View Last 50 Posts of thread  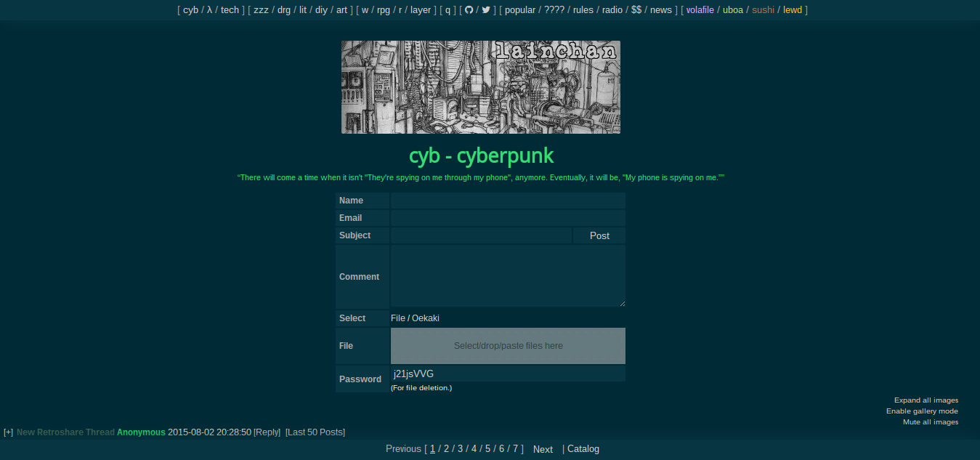pos(315,432)
